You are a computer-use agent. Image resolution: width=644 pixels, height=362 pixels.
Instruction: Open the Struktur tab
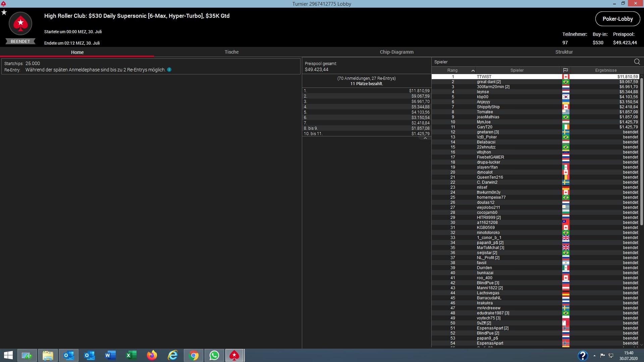pos(564,52)
